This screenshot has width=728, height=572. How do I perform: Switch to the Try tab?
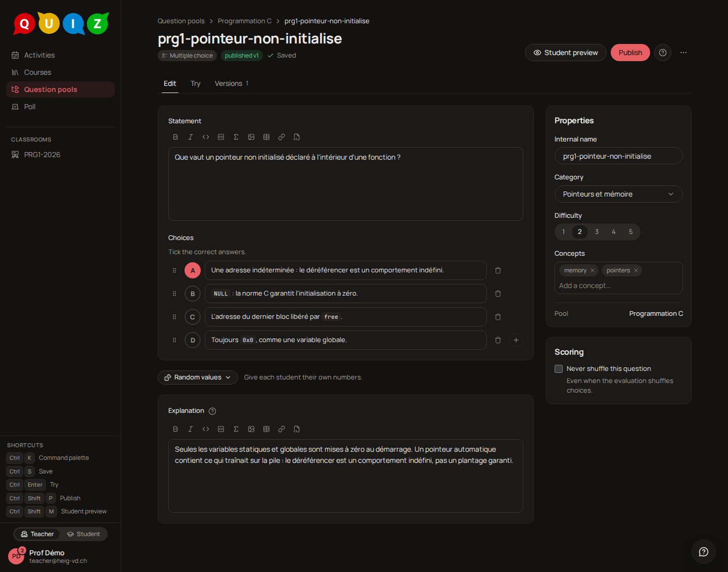coord(196,83)
